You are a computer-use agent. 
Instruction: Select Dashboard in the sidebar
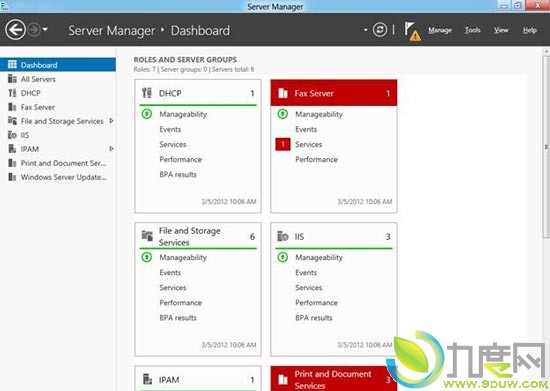point(58,65)
